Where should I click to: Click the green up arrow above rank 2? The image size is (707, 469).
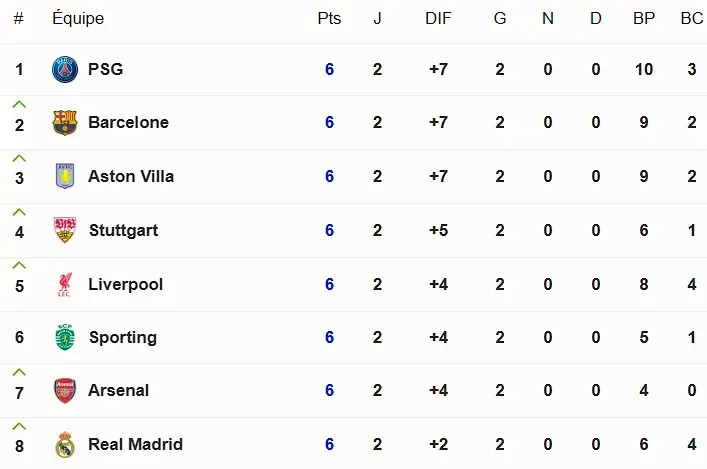[x=19, y=105]
